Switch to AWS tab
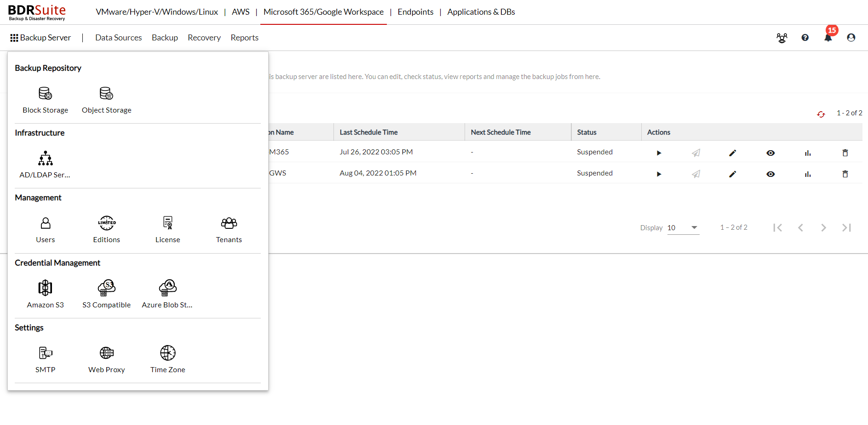The width and height of the screenshot is (868, 425). pyautogui.click(x=241, y=12)
